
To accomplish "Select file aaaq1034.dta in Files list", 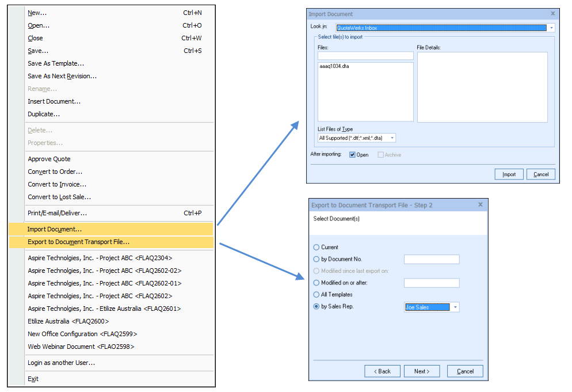I will pyautogui.click(x=334, y=67).
